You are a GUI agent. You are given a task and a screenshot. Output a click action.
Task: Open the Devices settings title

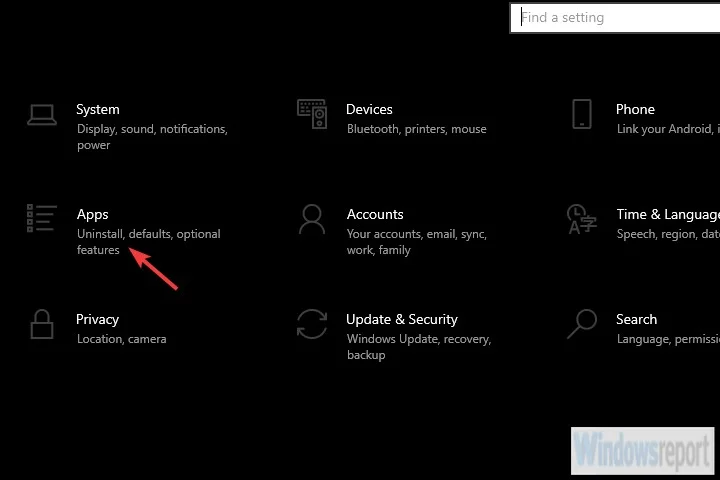[x=369, y=109]
